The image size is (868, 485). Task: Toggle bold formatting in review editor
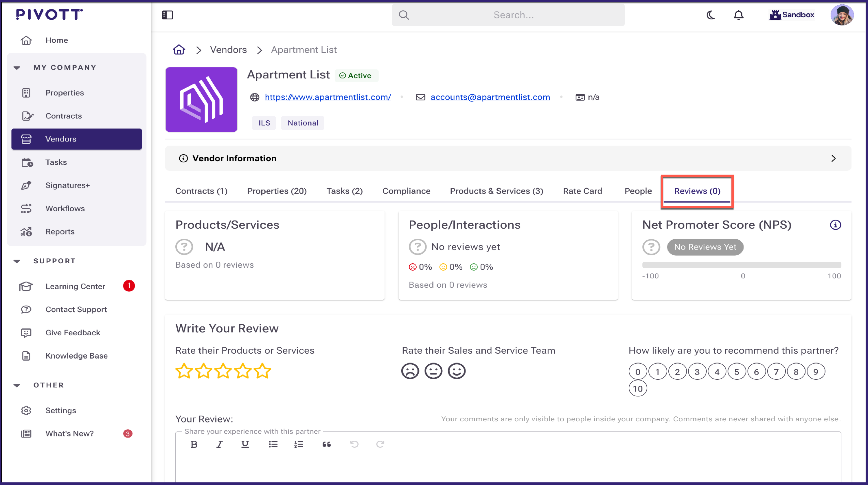pos(194,444)
